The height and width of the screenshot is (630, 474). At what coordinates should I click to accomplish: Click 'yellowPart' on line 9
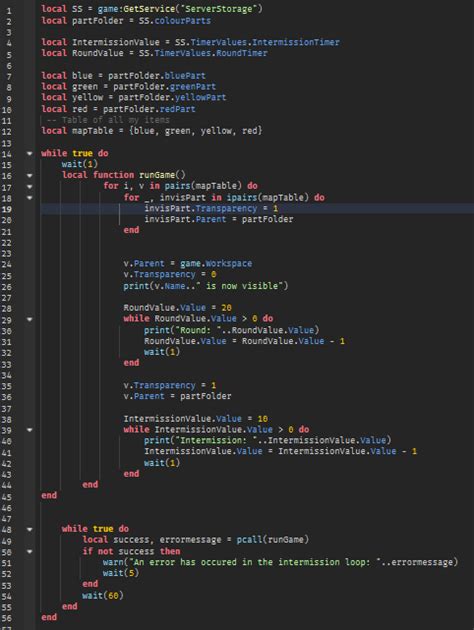pyautogui.click(x=200, y=97)
